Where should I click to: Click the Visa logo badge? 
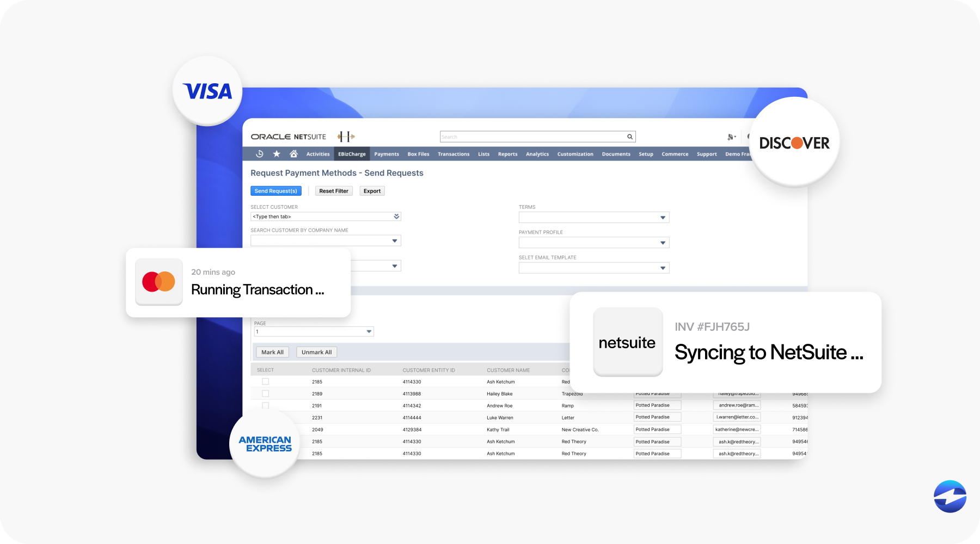pos(207,91)
